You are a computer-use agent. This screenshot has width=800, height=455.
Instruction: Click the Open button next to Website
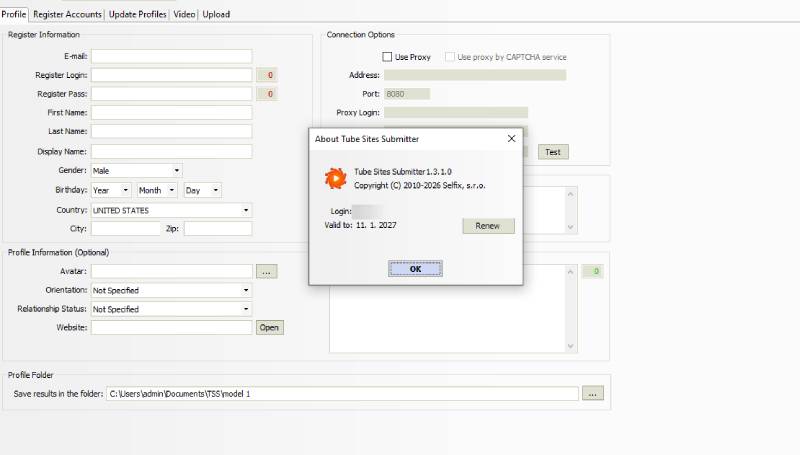click(x=269, y=327)
